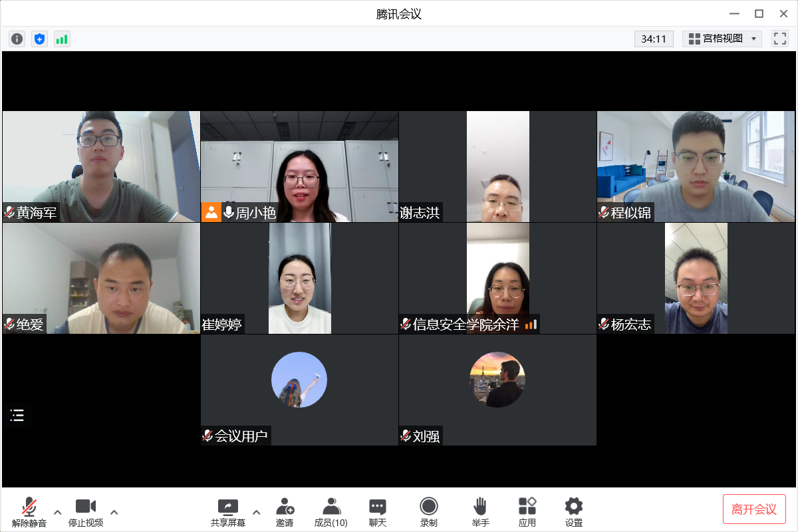This screenshot has width=798, height=532.
Task: Click the blue security shield icon
Action: pyautogui.click(x=39, y=39)
